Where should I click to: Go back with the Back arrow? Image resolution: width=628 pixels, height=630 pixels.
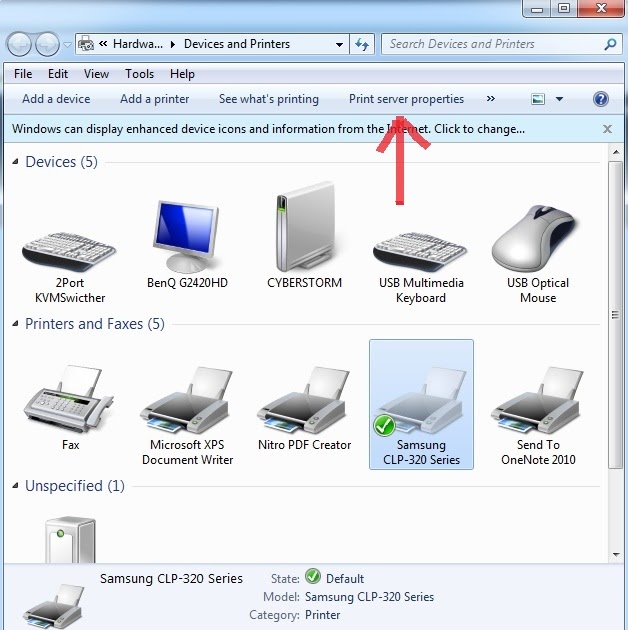pos(19,44)
